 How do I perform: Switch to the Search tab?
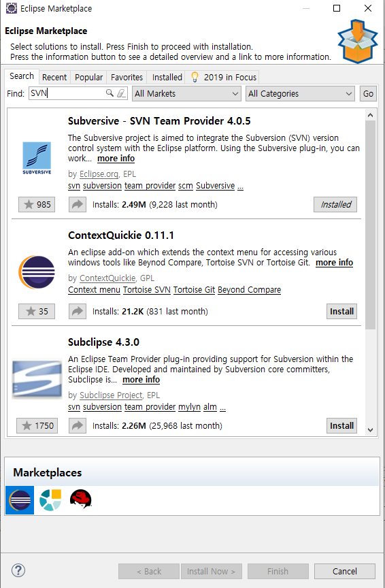[x=22, y=76]
